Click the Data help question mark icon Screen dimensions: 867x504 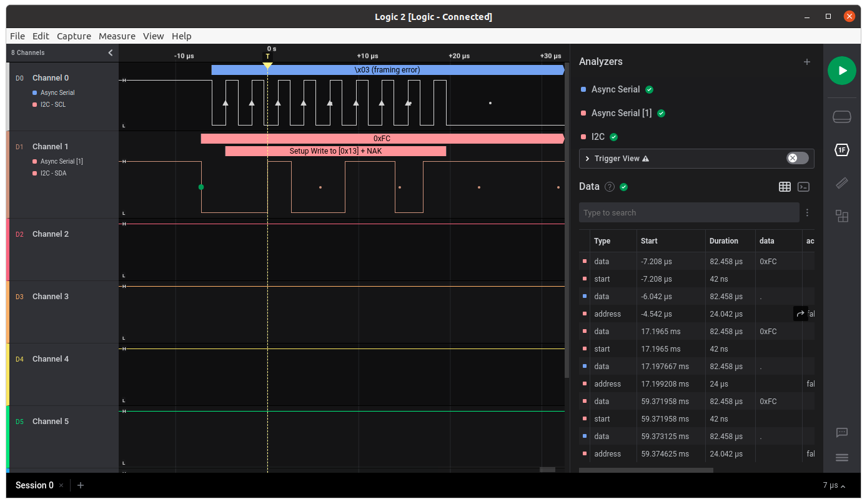610,187
